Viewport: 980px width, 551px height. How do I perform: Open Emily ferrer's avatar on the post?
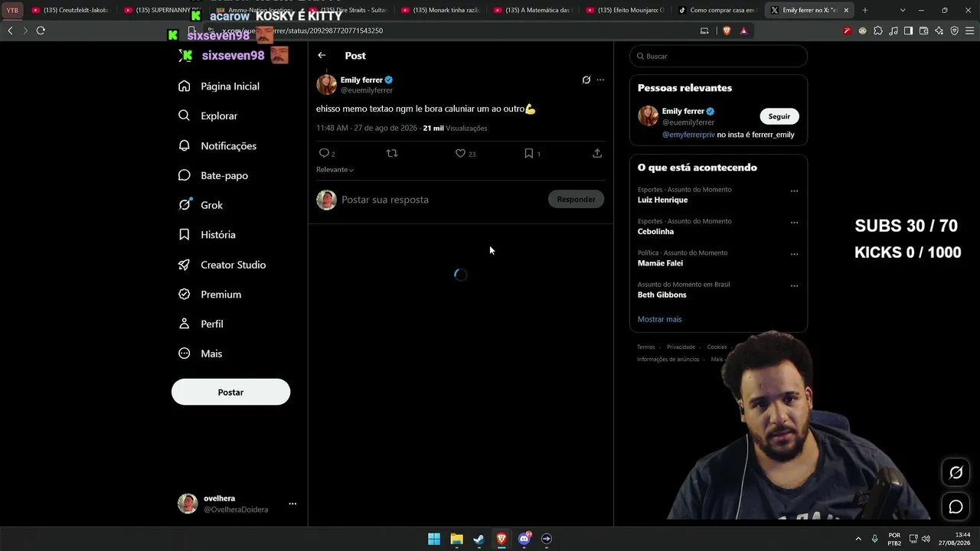(x=327, y=84)
